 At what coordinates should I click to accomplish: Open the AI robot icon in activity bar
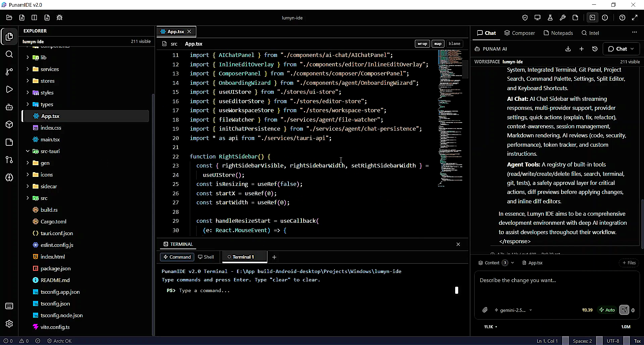[x=9, y=107]
